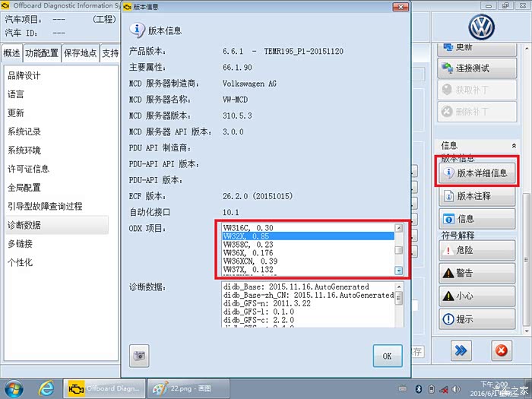Click the screenshot camera icon button
Image resolution: width=532 pixels, height=399 pixels.
tap(139, 356)
